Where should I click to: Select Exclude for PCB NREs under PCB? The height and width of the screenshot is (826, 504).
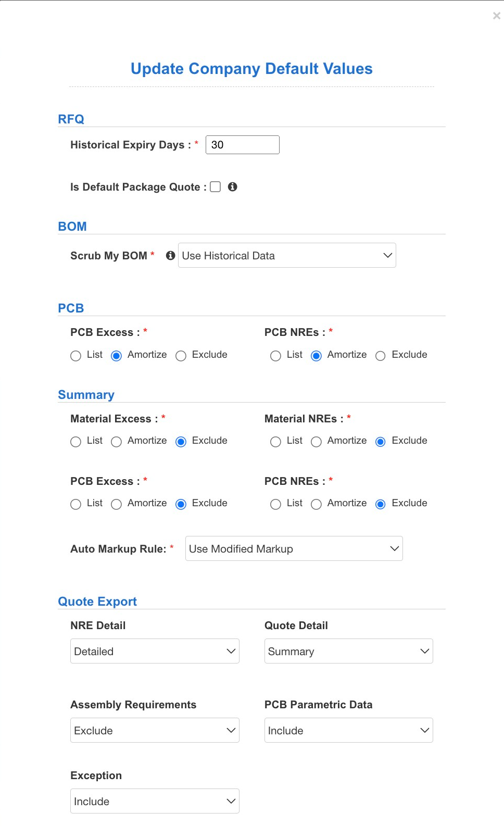[381, 356]
